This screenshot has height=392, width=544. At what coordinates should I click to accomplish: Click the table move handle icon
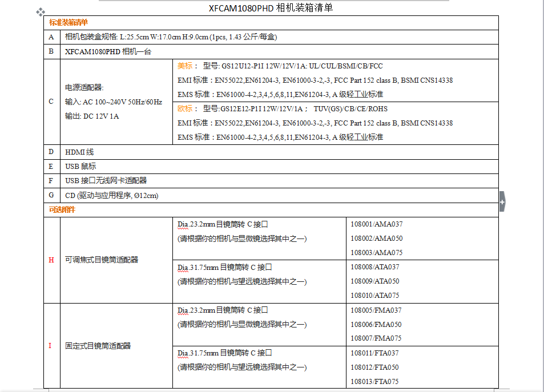point(41,12)
